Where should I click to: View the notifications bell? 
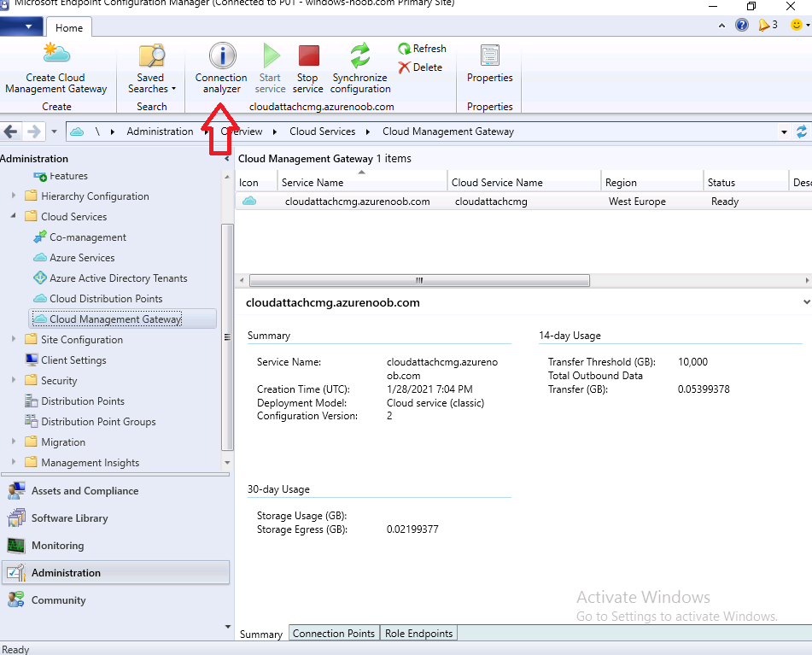pyautogui.click(x=768, y=25)
